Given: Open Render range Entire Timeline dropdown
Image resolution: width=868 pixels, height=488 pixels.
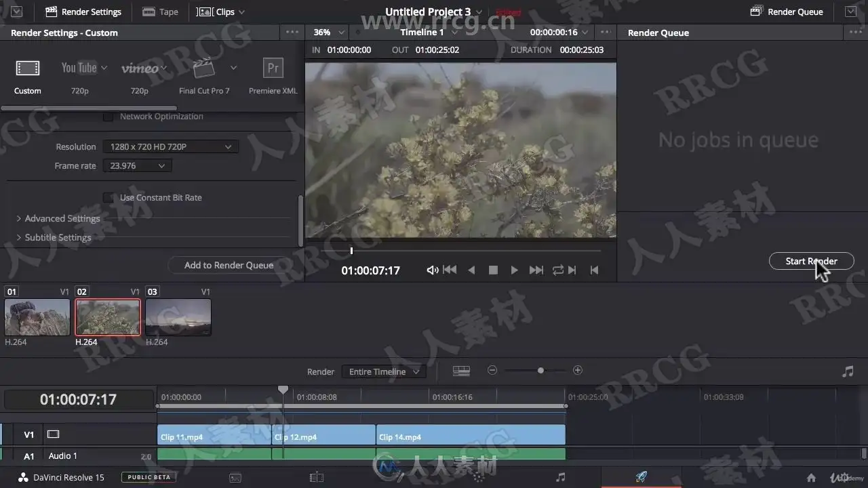Looking at the screenshot, I should click(x=384, y=371).
